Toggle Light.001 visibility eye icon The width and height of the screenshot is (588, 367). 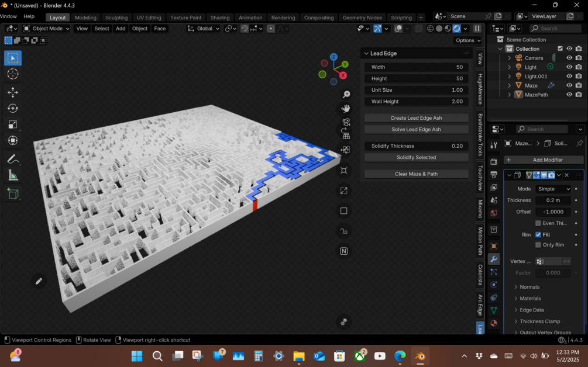click(569, 76)
